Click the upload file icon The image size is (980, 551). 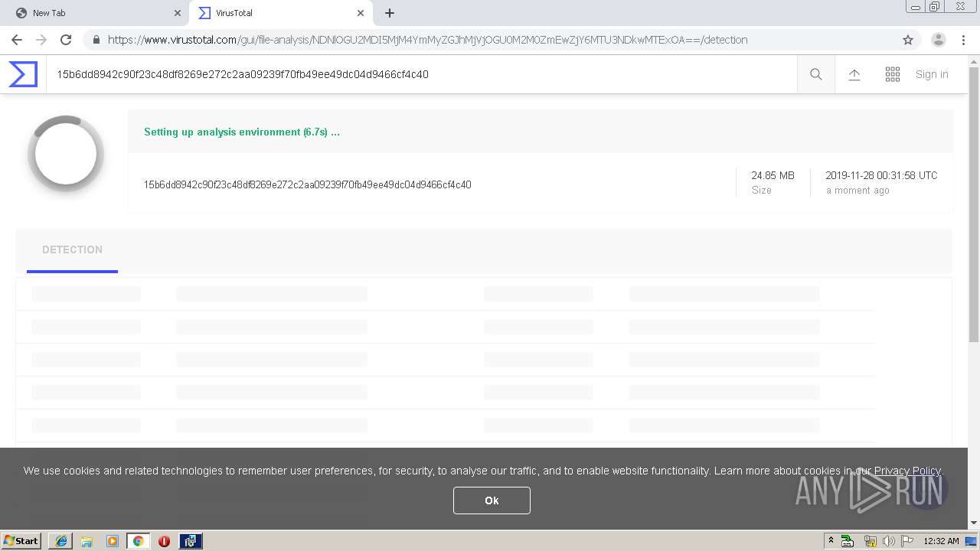(x=854, y=74)
